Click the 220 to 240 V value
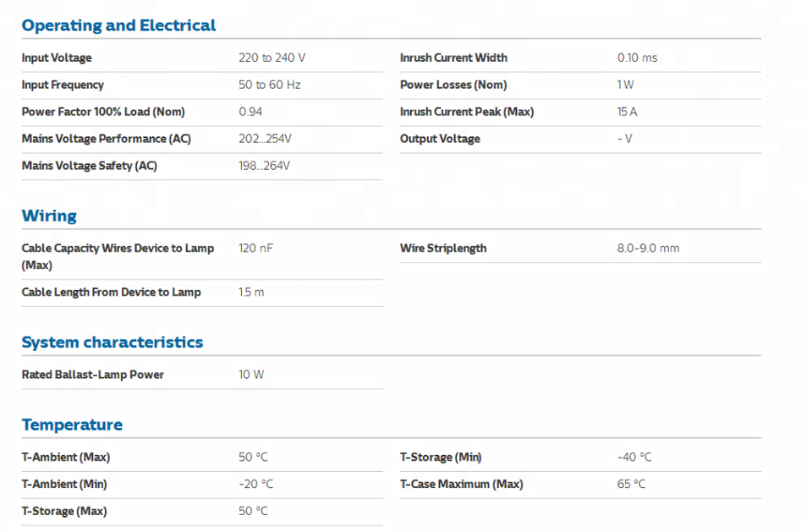This screenshot has width=812, height=532. 272,58
